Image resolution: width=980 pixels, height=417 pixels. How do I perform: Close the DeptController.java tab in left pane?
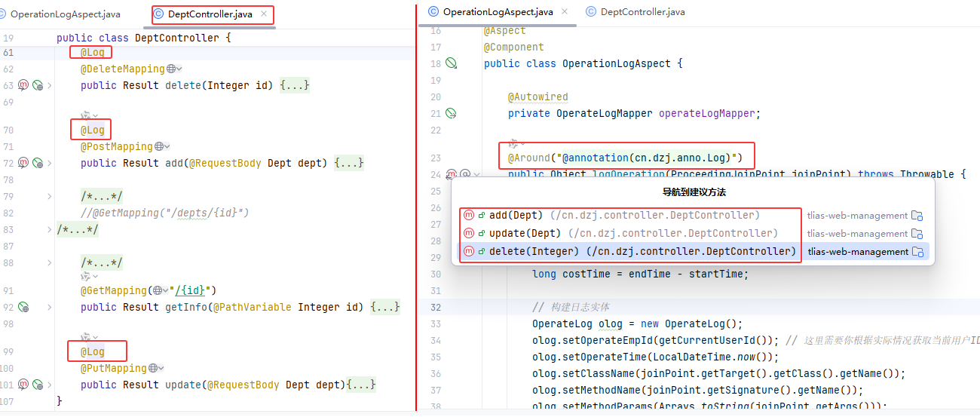(x=263, y=14)
